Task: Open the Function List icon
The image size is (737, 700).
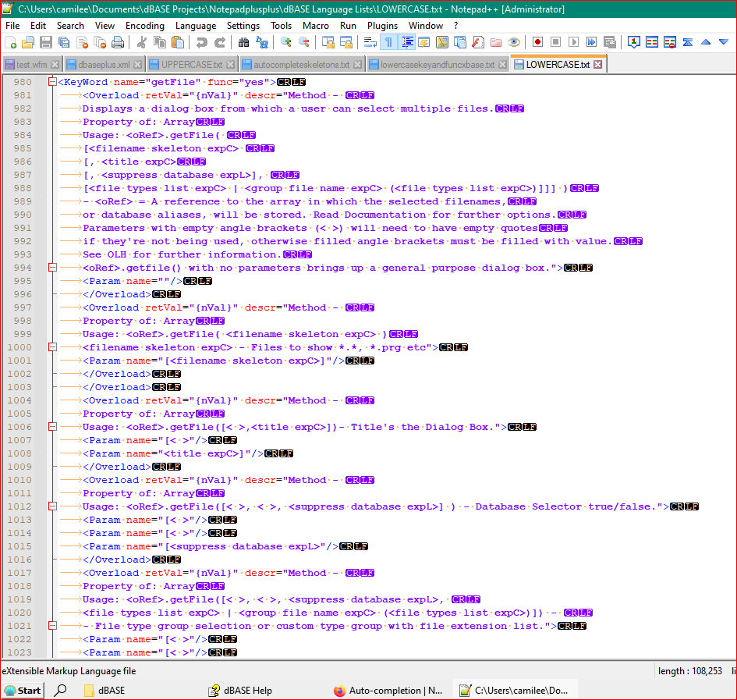Action: pos(477,43)
